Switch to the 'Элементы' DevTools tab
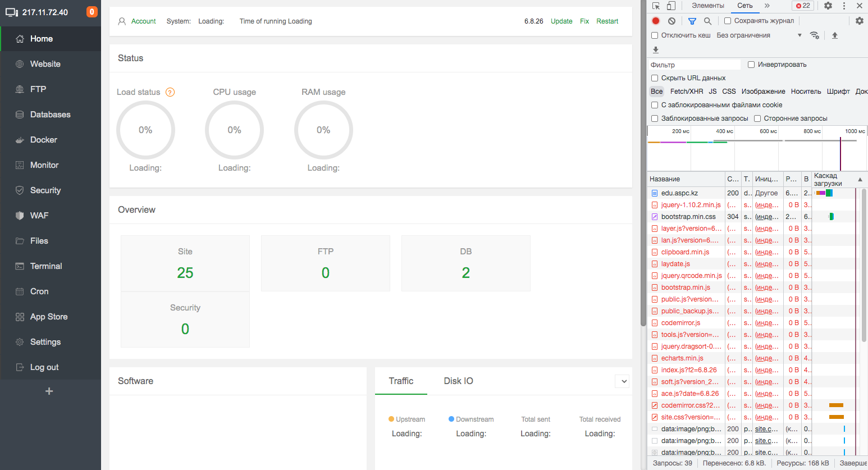Screen dimensions: 868x470 coord(707,6)
